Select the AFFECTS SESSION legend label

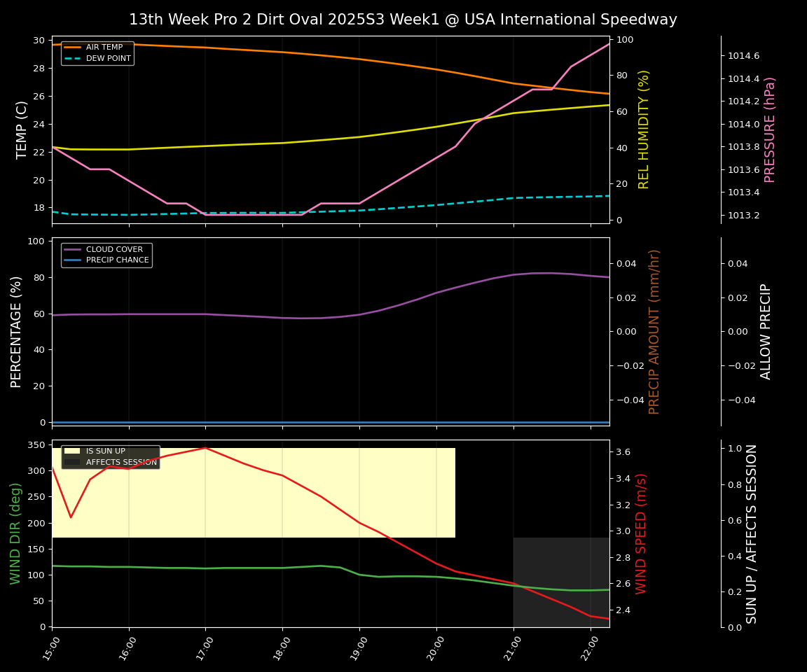pos(121,462)
